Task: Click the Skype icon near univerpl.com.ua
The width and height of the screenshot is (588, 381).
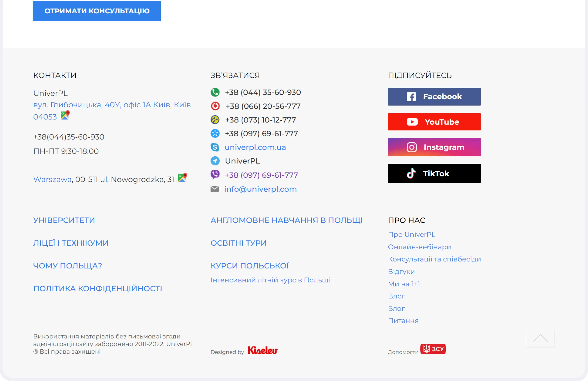Action: click(x=215, y=147)
